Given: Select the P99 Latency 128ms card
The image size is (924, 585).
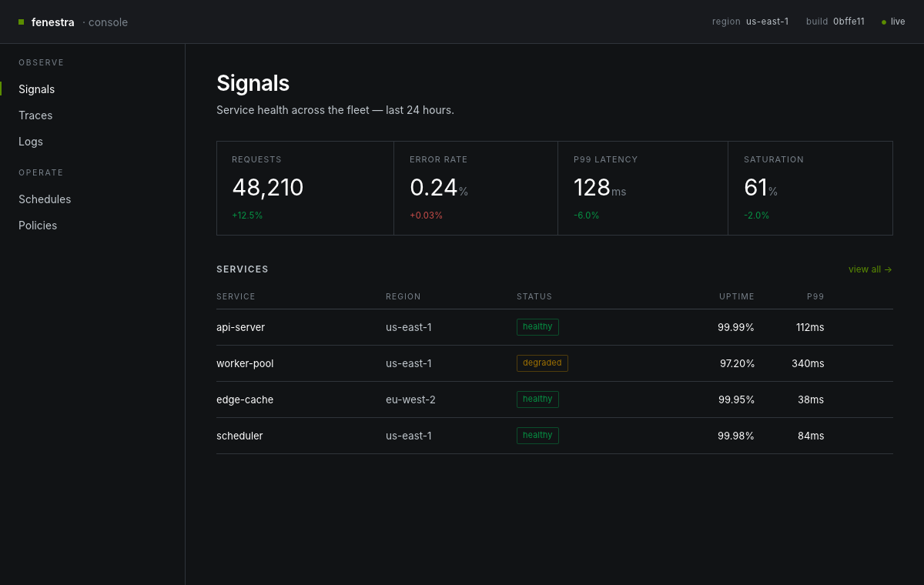Looking at the screenshot, I should (x=643, y=188).
